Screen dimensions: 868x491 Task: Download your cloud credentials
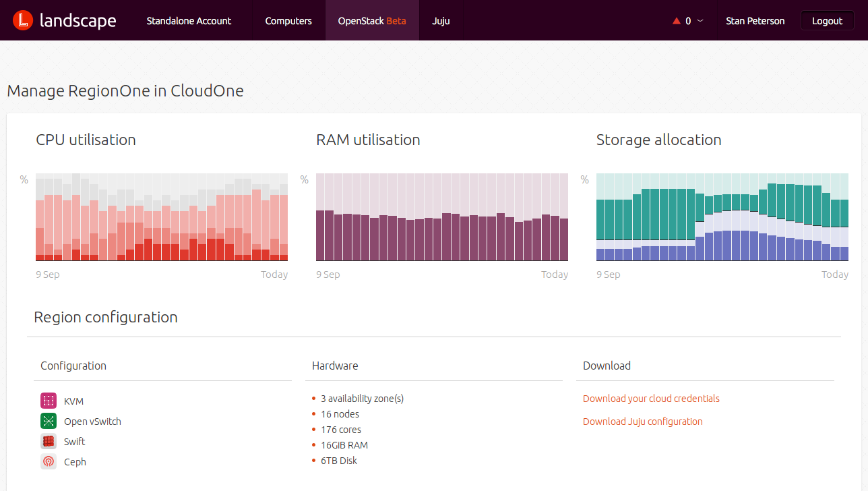[651, 399]
